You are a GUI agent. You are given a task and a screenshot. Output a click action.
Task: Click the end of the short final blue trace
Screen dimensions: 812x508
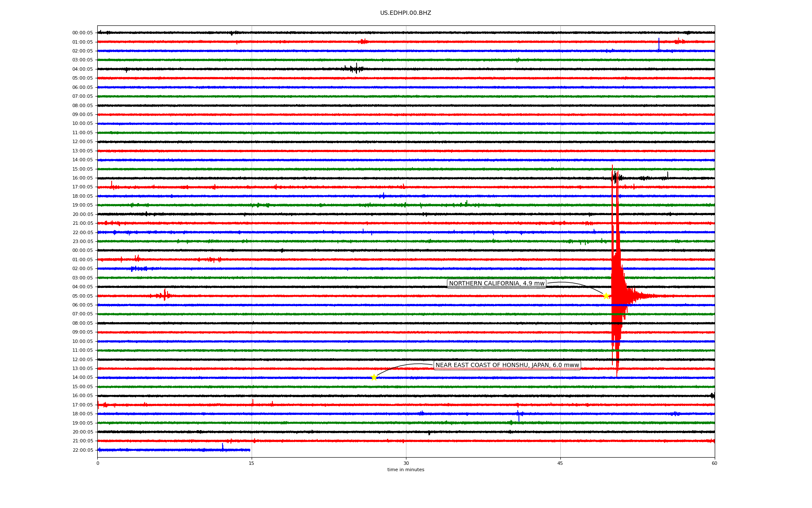coord(250,450)
